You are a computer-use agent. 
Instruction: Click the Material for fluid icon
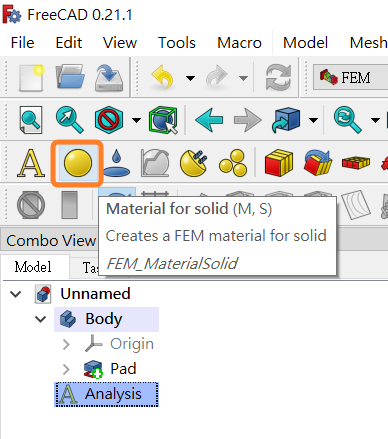point(116,163)
